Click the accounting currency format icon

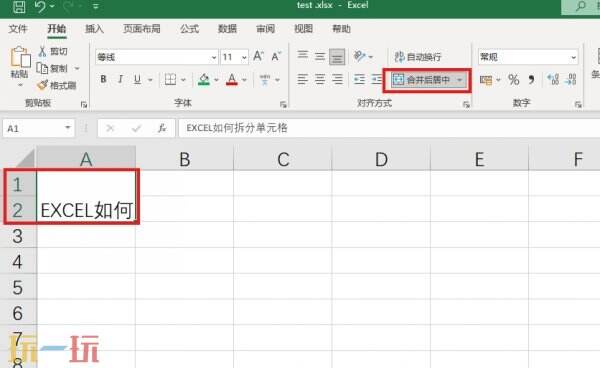486,80
